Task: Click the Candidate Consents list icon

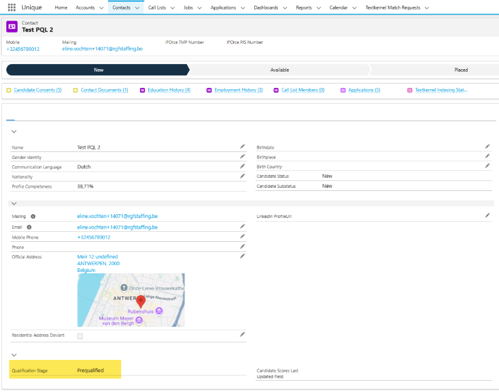Action: pyautogui.click(x=9, y=90)
